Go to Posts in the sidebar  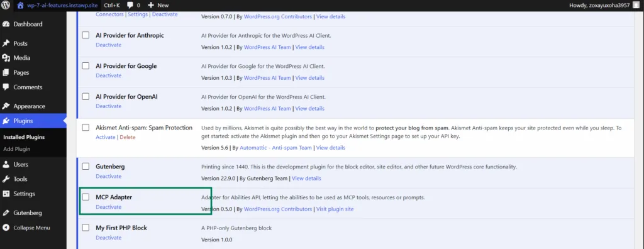(x=21, y=43)
